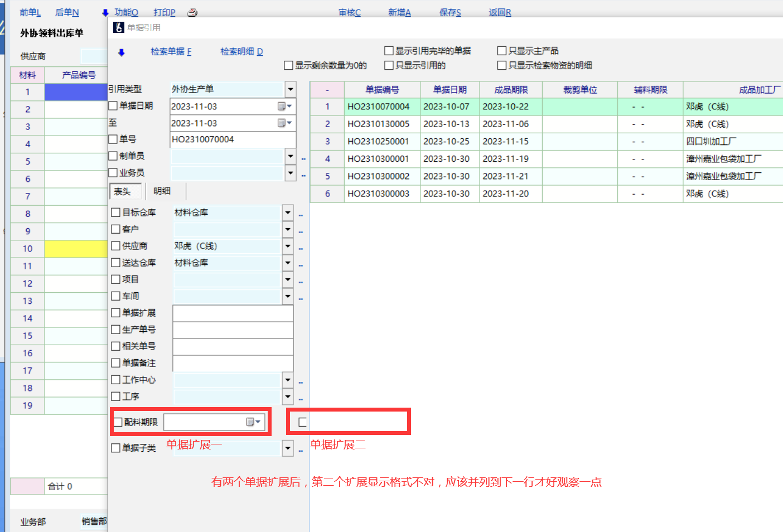Open the 目标仓库 dropdown list
Image resolution: width=783 pixels, height=532 pixels.
click(x=288, y=212)
